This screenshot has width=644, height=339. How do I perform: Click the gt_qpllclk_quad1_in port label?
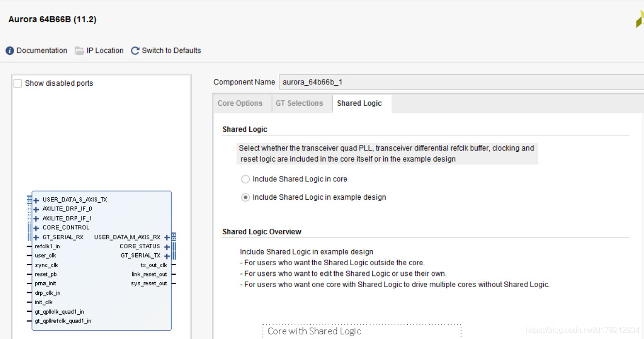pyautogui.click(x=59, y=312)
